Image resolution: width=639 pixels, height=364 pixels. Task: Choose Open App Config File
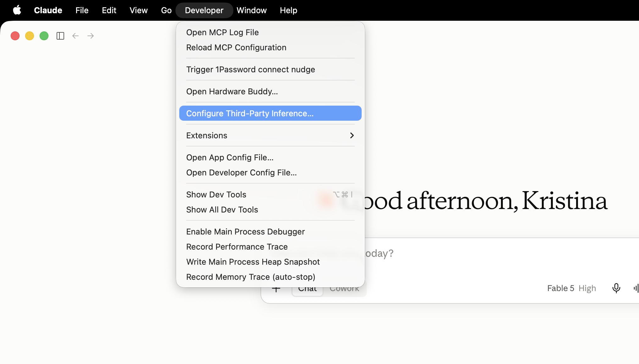tap(270, 157)
